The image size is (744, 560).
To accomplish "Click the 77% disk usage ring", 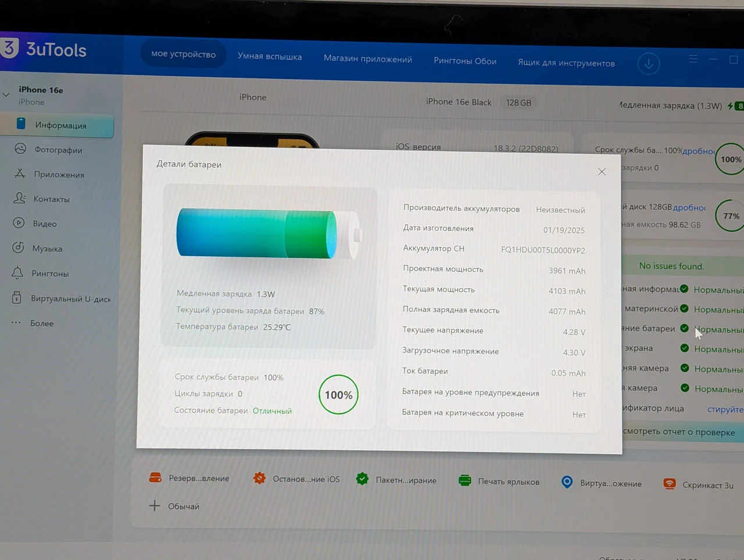I will pos(731,216).
